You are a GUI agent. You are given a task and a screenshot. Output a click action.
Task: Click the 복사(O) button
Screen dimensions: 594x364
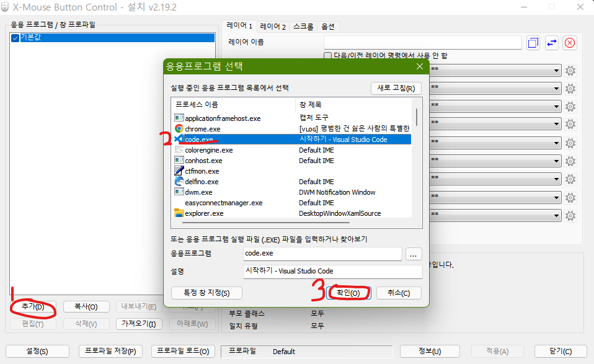(x=86, y=306)
